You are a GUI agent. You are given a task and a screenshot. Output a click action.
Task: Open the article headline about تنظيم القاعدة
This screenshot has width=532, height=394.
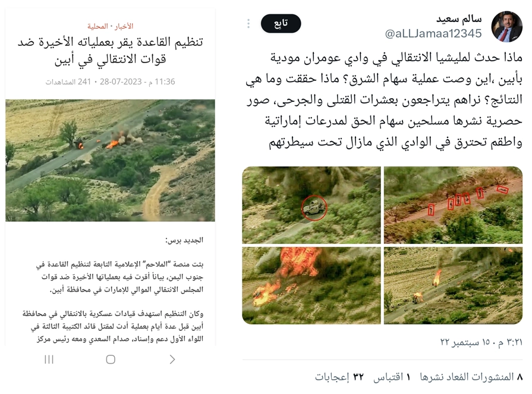[111, 51]
